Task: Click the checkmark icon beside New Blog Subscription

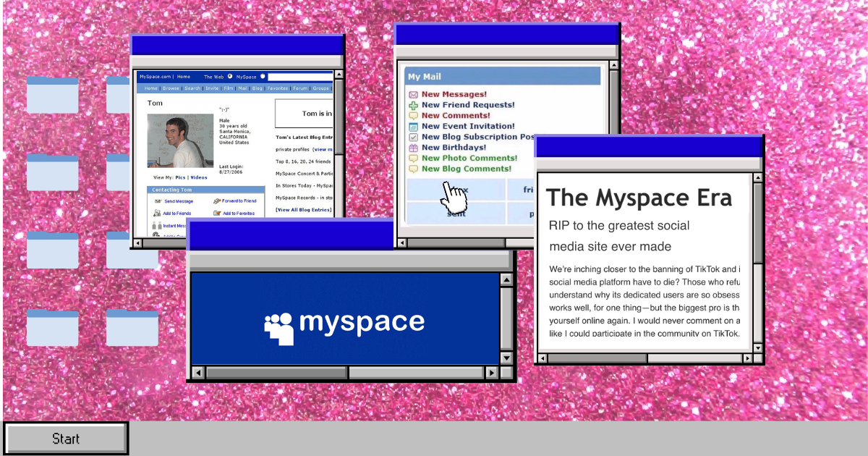Action: (413, 137)
